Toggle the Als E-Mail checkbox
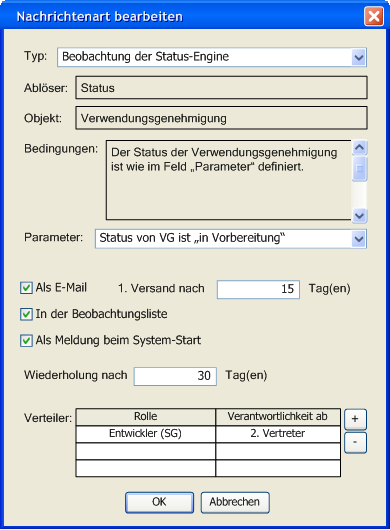 point(26,288)
